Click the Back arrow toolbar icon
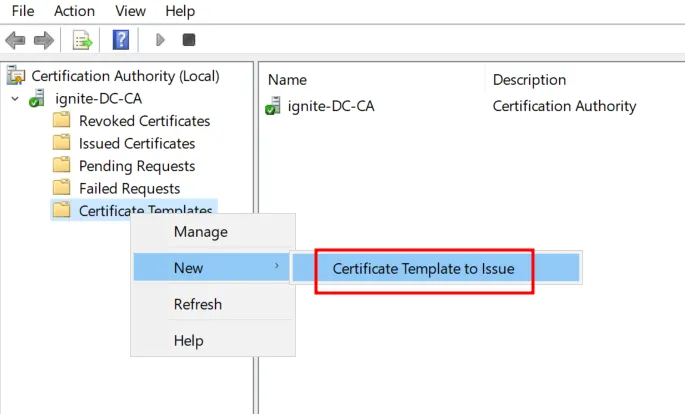 pyautogui.click(x=16, y=40)
